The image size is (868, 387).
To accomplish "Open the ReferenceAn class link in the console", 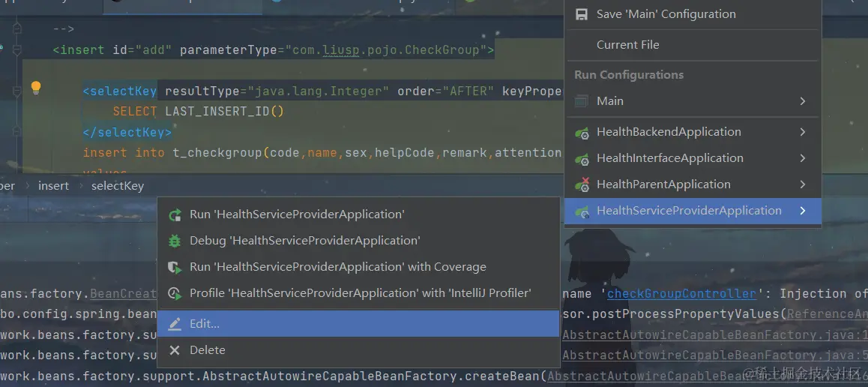I will [x=828, y=314].
